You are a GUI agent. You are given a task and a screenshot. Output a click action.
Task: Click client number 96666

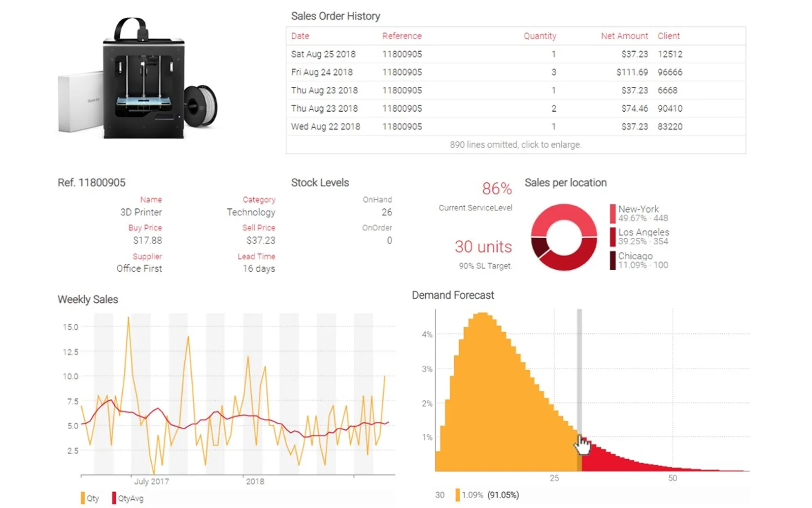pyautogui.click(x=670, y=72)
